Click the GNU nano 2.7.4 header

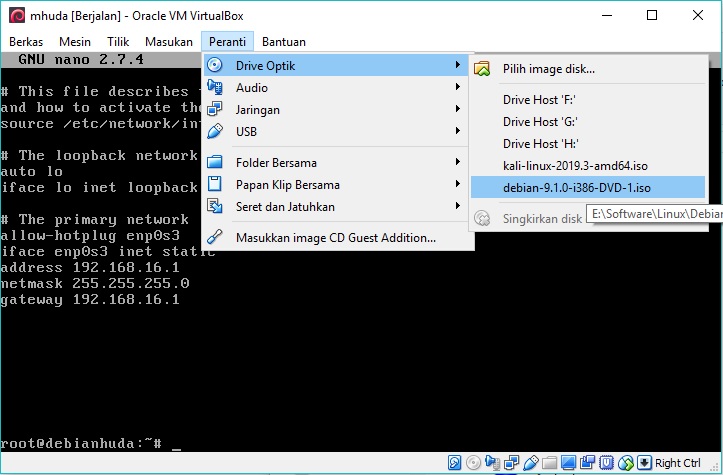(81, 59)
